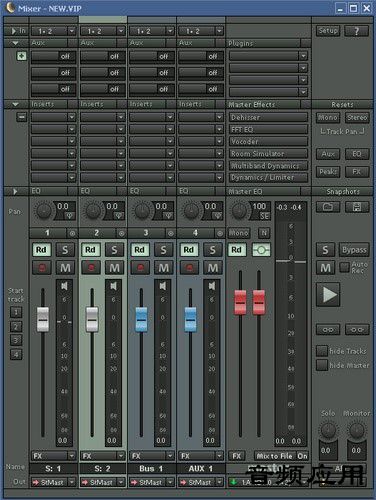Click channel 2 pan stereo icon

click(x=119, y=216)
